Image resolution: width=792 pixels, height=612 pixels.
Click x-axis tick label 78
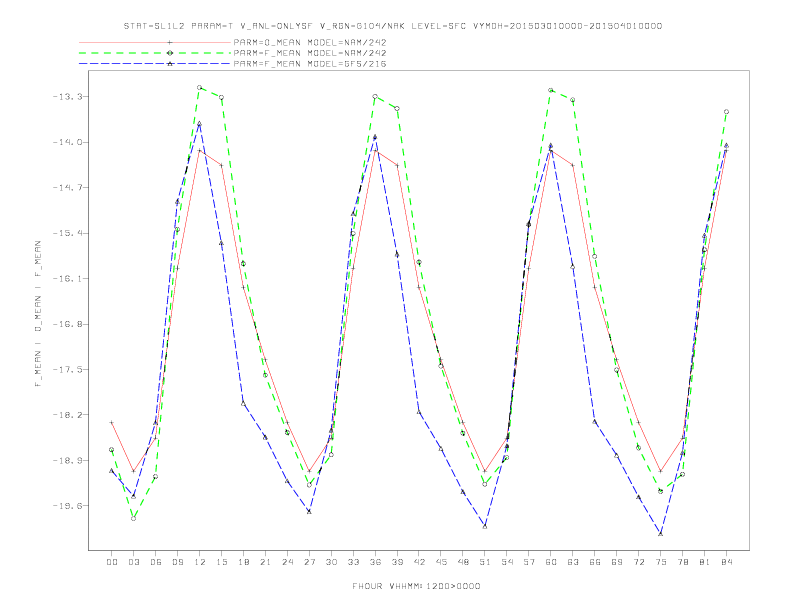(683, 562)
